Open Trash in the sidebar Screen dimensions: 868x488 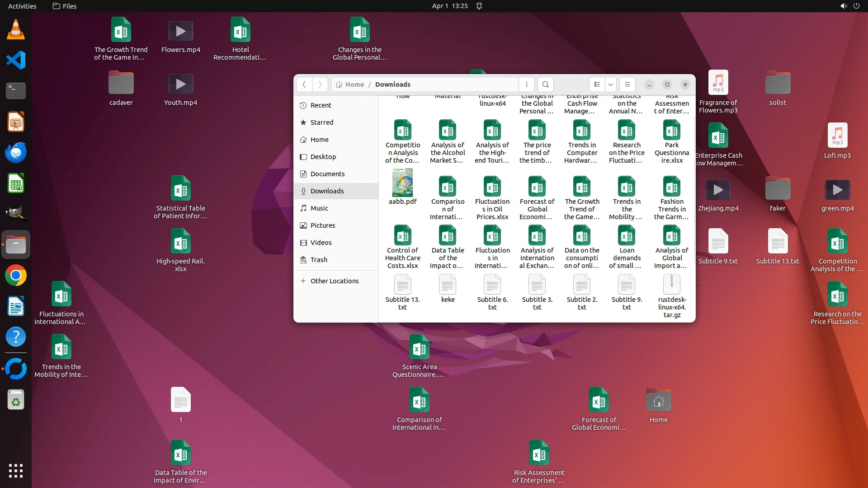click(319, 260)
